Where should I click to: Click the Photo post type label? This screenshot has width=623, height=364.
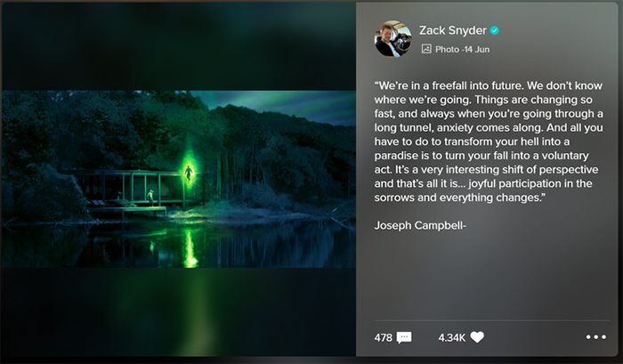coord(447,49)
